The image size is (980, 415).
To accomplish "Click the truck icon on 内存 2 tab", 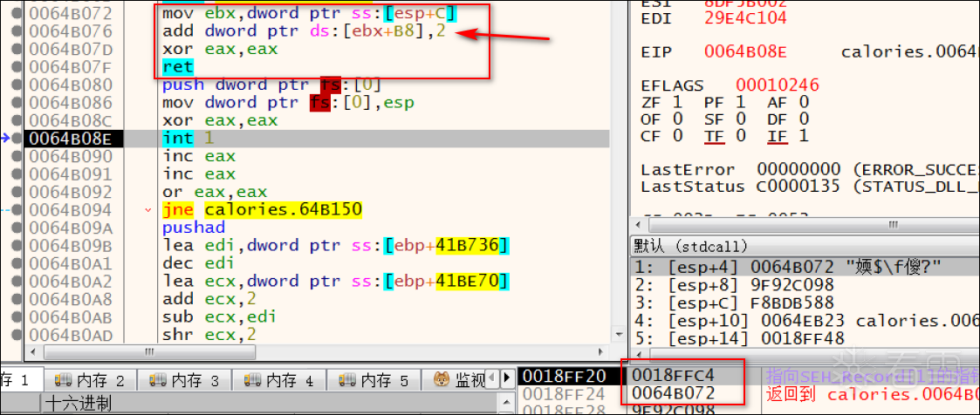I will click(x=63, y=379).
